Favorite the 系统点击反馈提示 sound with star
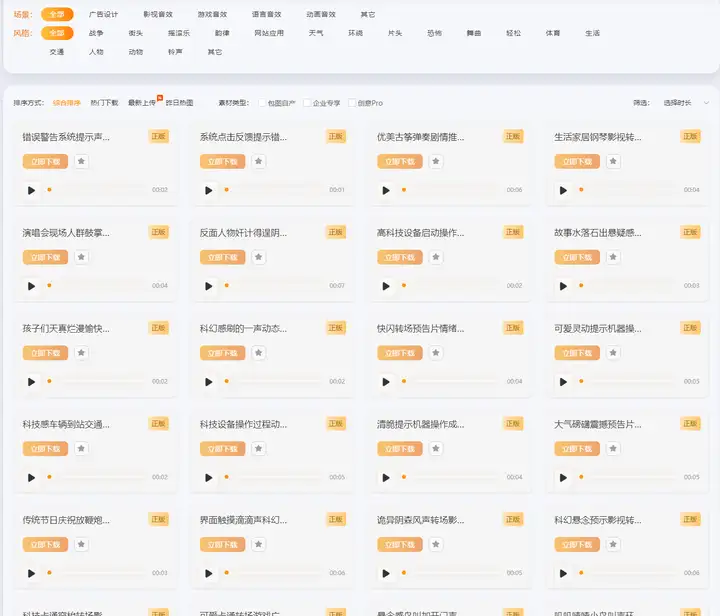Viewport: 720px width, 616px height. tap(259, 161)
